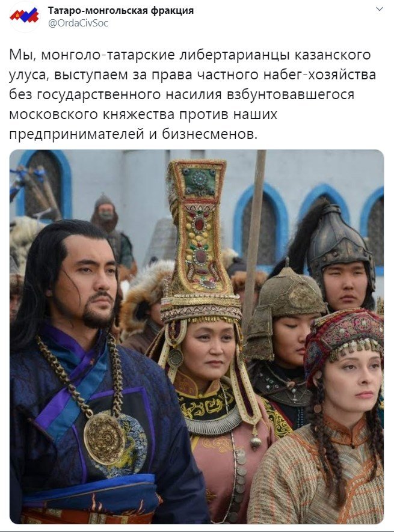This screenshot has width=394, height=532.
Task: Visit the @OrdaCivSoc handle link
Action: [x=78, y=23]
